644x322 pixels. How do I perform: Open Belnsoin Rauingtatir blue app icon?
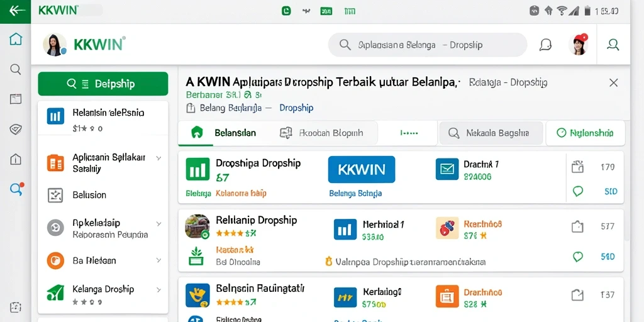click(197, 296)
